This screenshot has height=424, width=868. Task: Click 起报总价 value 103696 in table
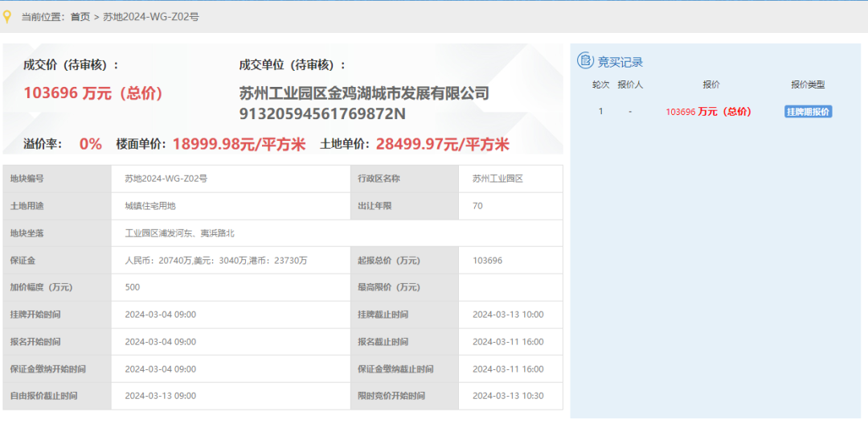488,260
